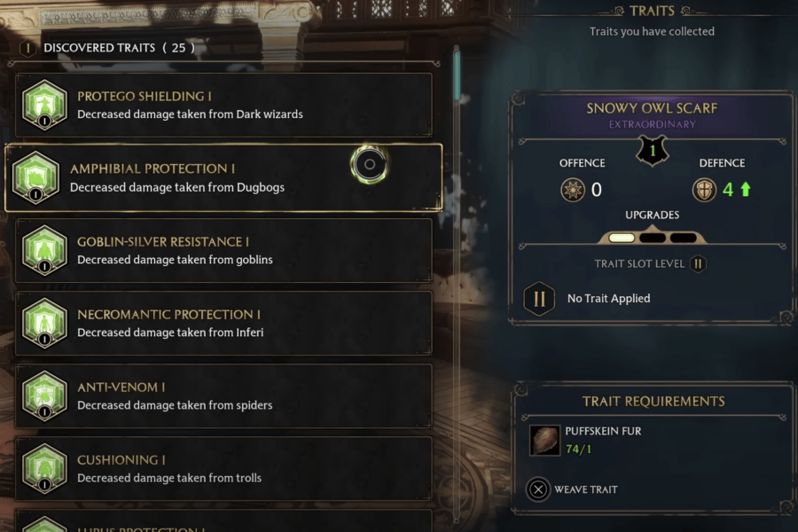Toggle the second upgrade slot indicator
The image size is (798, 532).
653,237
